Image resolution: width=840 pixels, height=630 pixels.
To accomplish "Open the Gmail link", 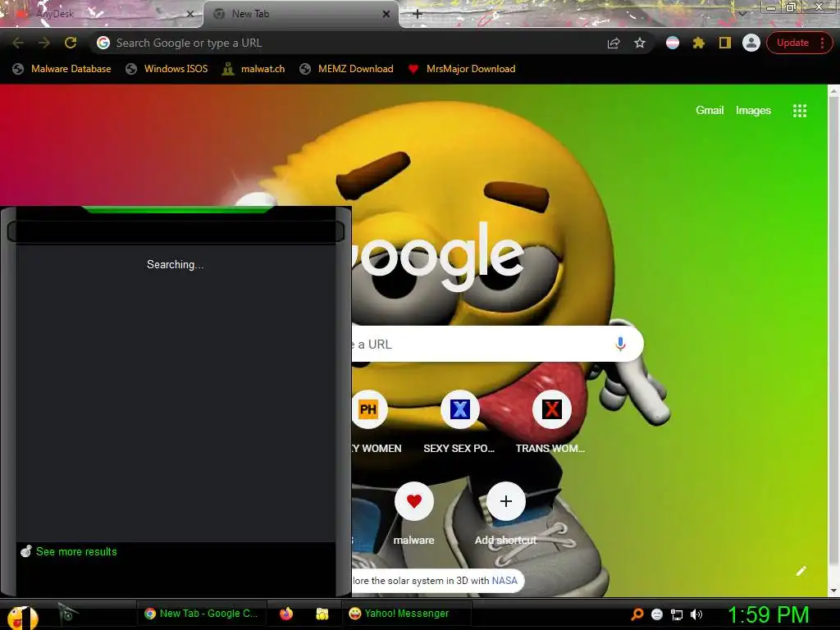I will click(x=710, y=111).
